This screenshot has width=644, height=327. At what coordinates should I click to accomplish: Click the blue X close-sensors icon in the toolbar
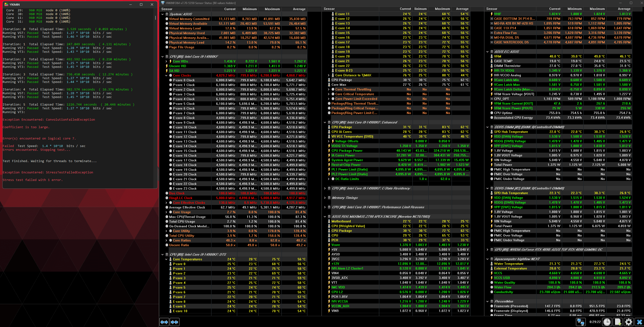[x=639, y=322]
